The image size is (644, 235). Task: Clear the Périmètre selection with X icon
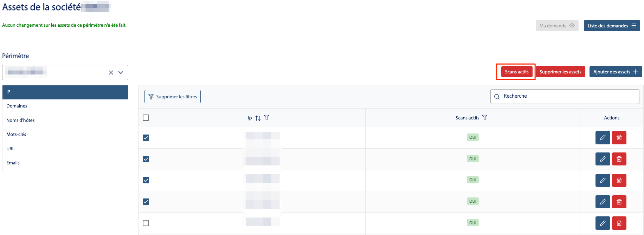(111, 72)
